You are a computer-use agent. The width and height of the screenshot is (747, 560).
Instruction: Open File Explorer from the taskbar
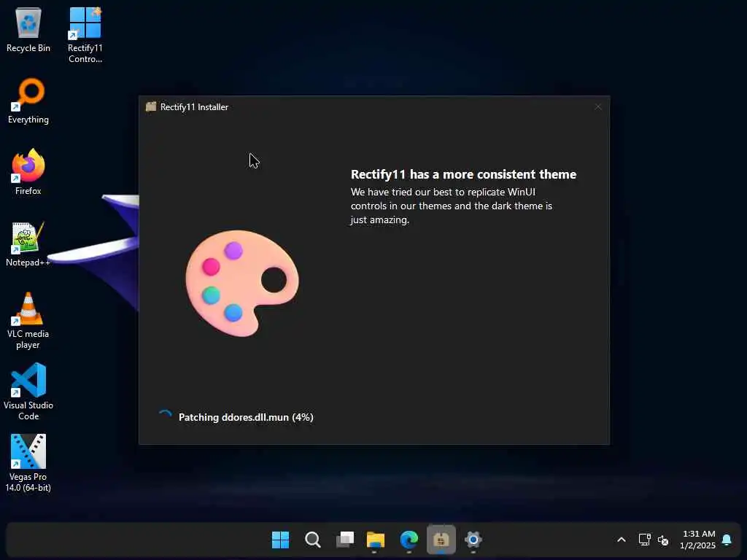point(376,540)
